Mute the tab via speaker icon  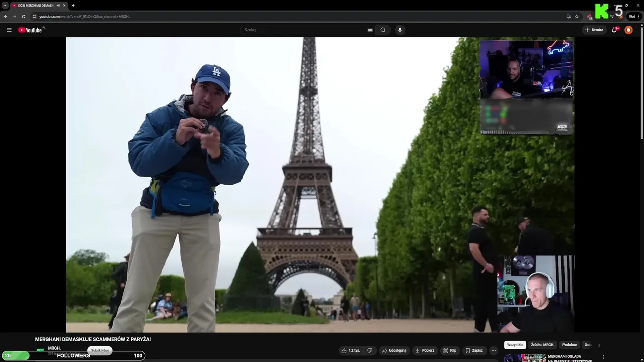tap(58, 5)
